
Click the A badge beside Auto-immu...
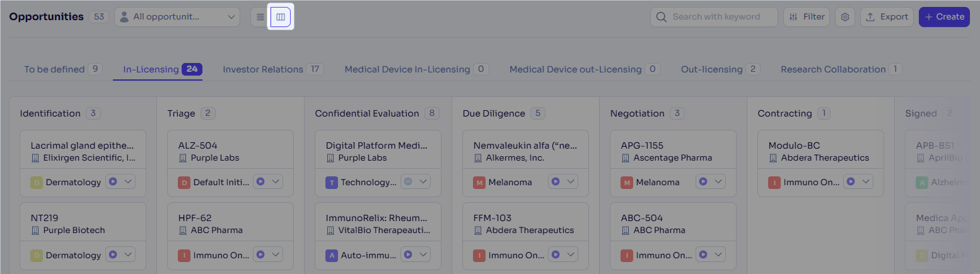pyautogui.click(x=332, y=256)
